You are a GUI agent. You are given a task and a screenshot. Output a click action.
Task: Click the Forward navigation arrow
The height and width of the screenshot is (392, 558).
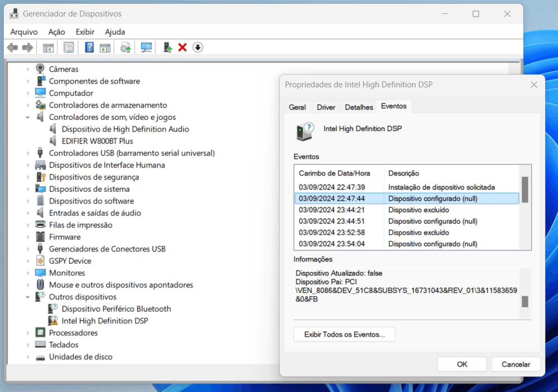pos(27,47)
